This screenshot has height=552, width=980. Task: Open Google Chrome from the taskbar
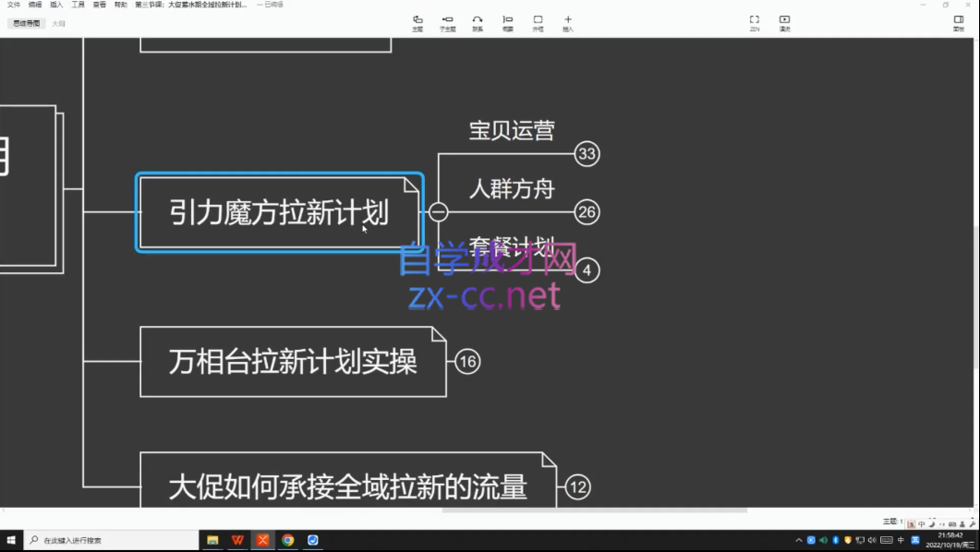pyautogui.click(x=287, y=540)
